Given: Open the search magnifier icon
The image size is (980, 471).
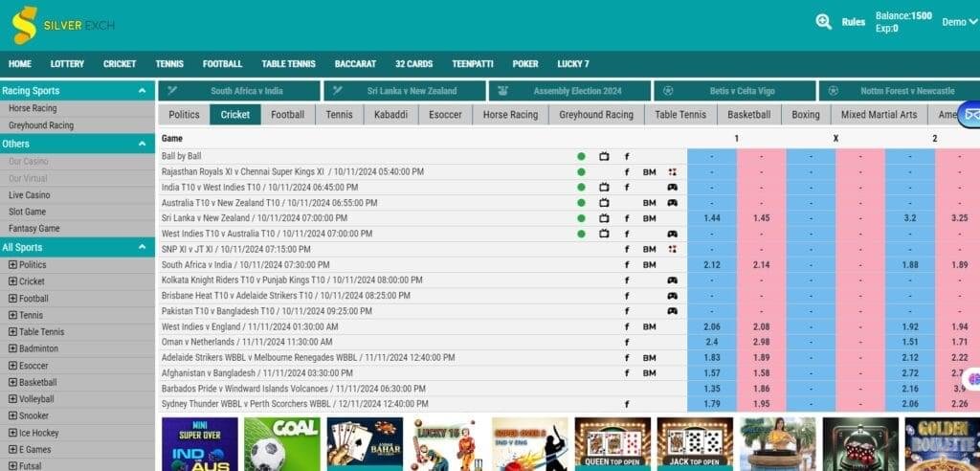Looking at the screenshot, I should coord(824,22).
